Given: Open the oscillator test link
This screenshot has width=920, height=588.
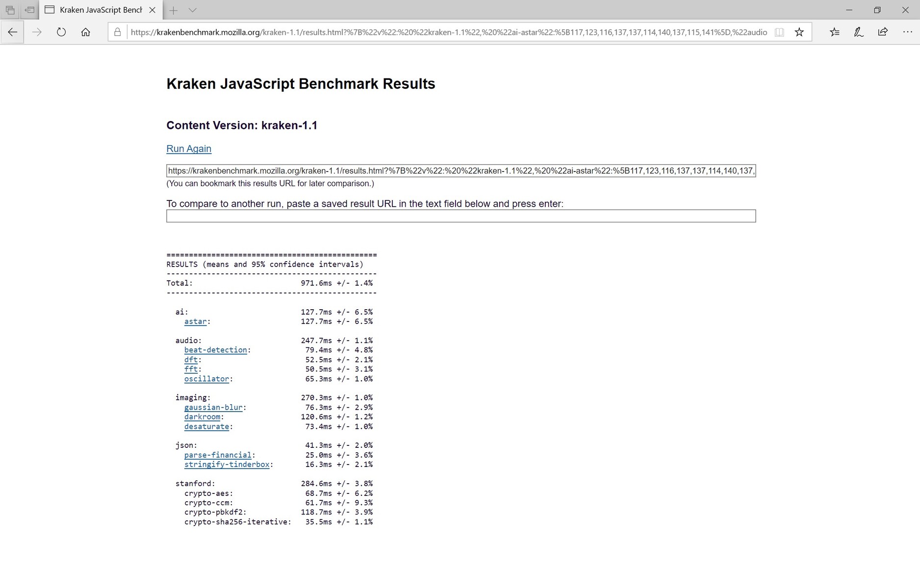Looking at the screenshot, I should [x=206, y=379].
